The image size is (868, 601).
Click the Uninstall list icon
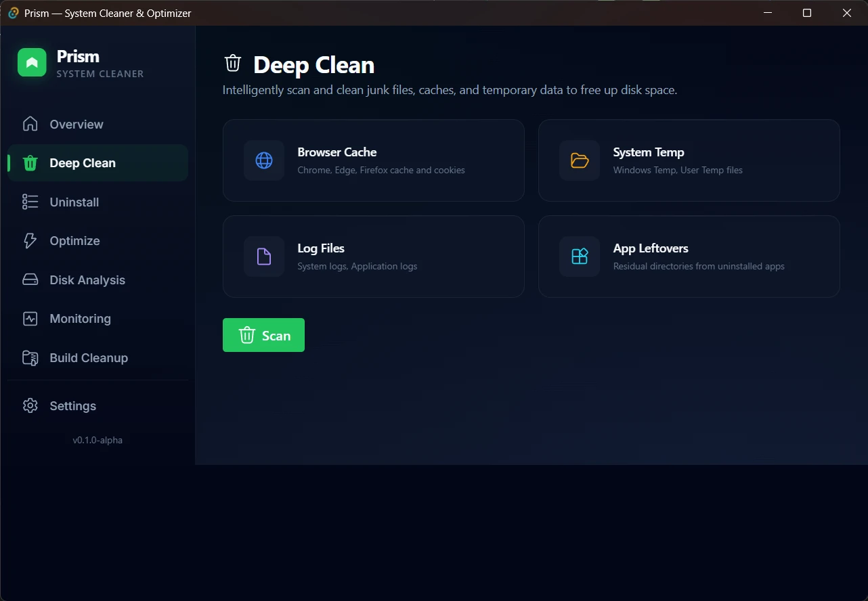pyautogui.click(x=30, y=202)
